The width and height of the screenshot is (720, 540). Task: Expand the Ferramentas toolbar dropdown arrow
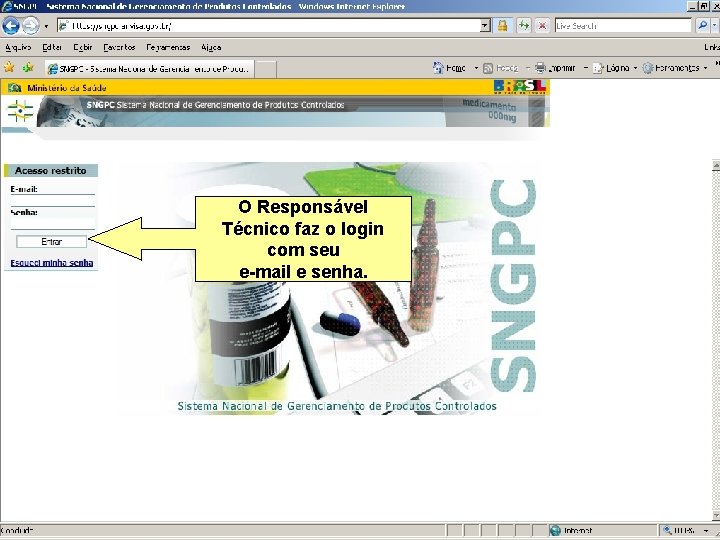[x=705, y=68]
